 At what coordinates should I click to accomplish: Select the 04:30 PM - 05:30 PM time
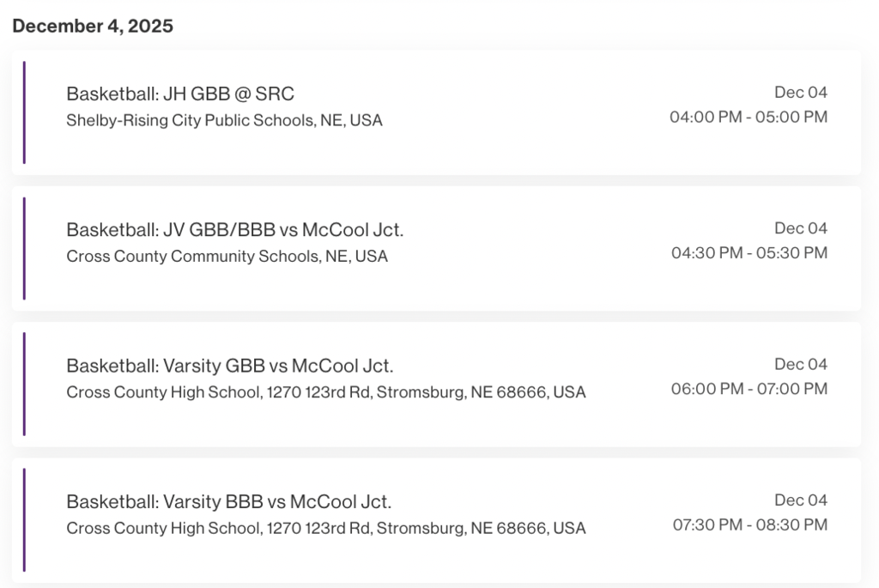tap(749, 252)
